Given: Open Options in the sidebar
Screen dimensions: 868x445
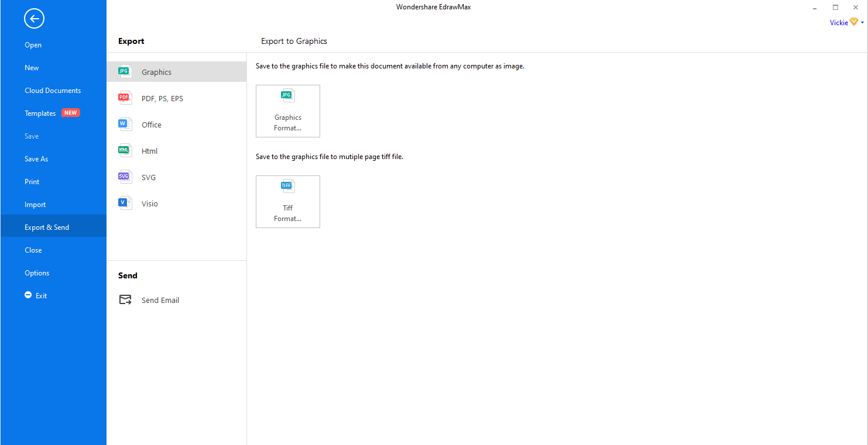Looking at the screenshot, I should (37, 273).
